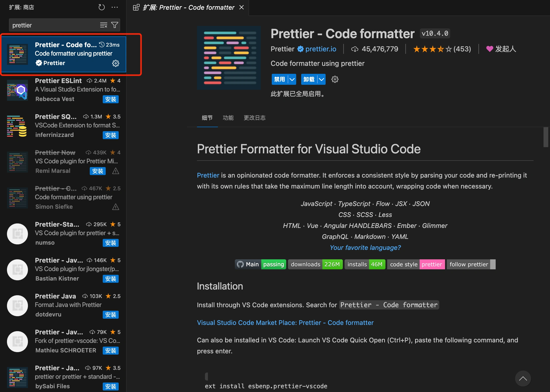
Task: Open the manage gear on Prettier list item
Action: click(115, 63)
